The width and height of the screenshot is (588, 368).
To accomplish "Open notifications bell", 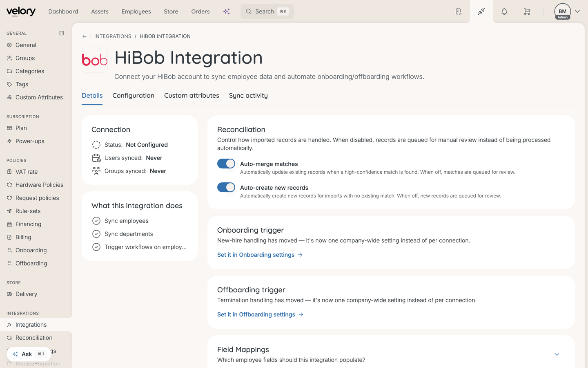I will coord(504,11).
